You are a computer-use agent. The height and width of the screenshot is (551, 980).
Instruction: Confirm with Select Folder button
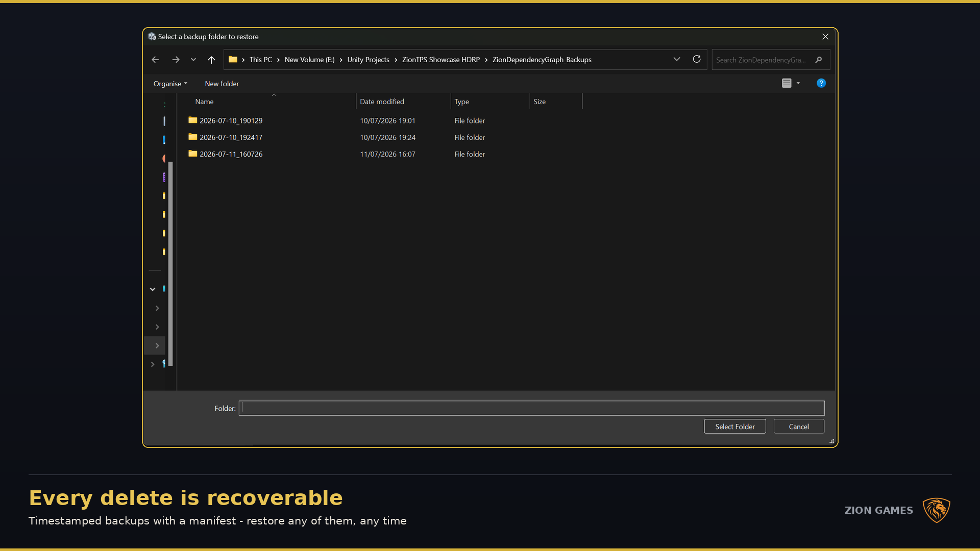tap(734, 427)
